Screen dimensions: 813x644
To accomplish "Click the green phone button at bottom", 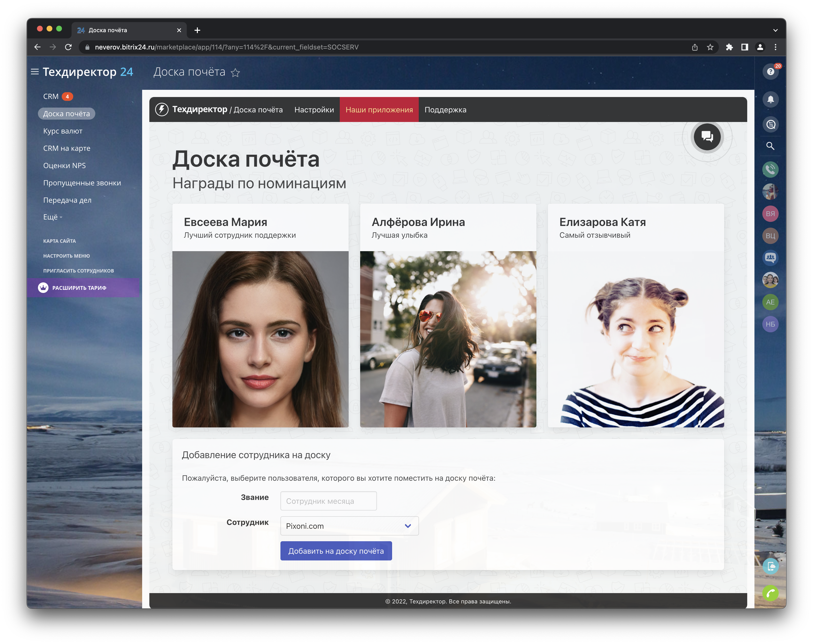I will click(771, 594).
